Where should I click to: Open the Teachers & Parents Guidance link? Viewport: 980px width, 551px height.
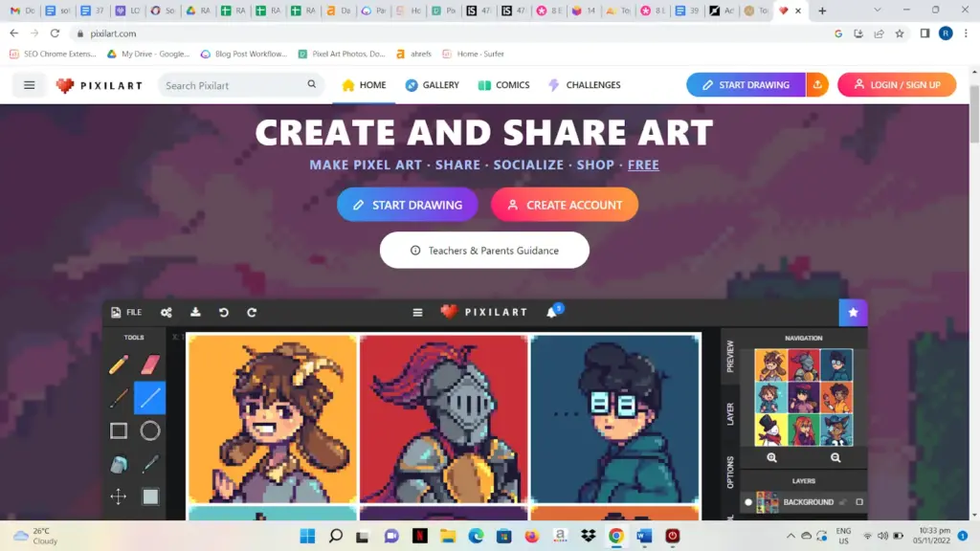(x=483, y=250)
